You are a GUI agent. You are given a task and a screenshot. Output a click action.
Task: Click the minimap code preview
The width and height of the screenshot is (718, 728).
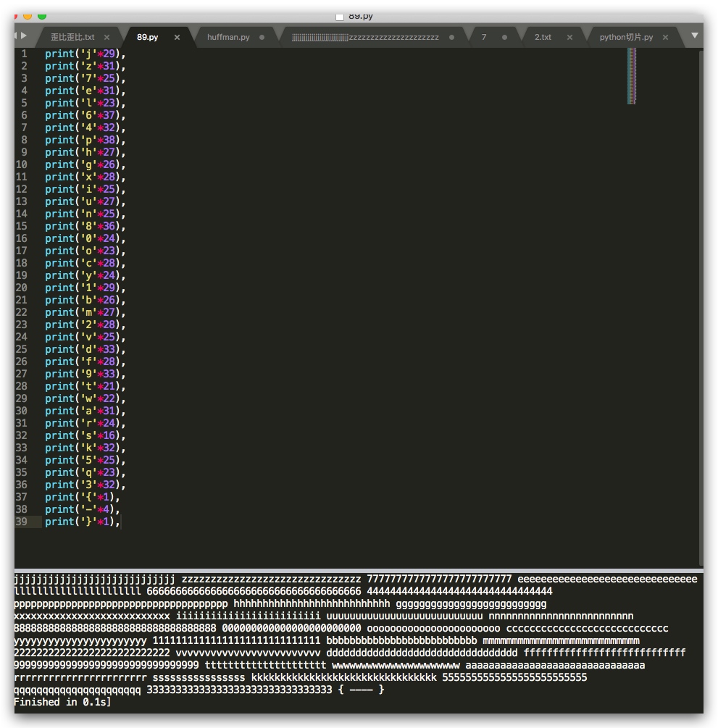coord(632,76)
